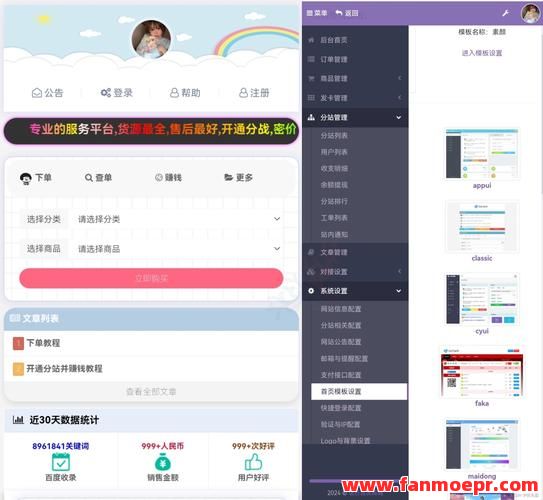Open 快捷登录配置 in the sidebar
Screen dimensions: 543x500
click(x=341, y=408)
